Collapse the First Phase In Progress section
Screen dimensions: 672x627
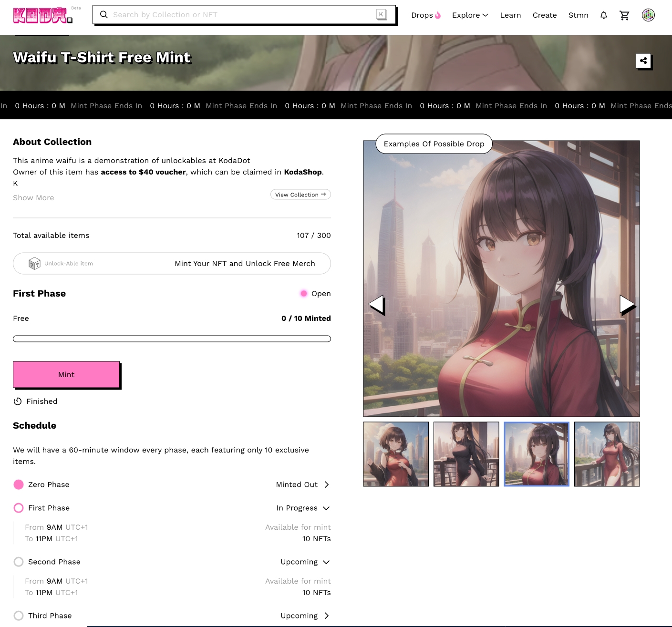[x=326, y=508]
